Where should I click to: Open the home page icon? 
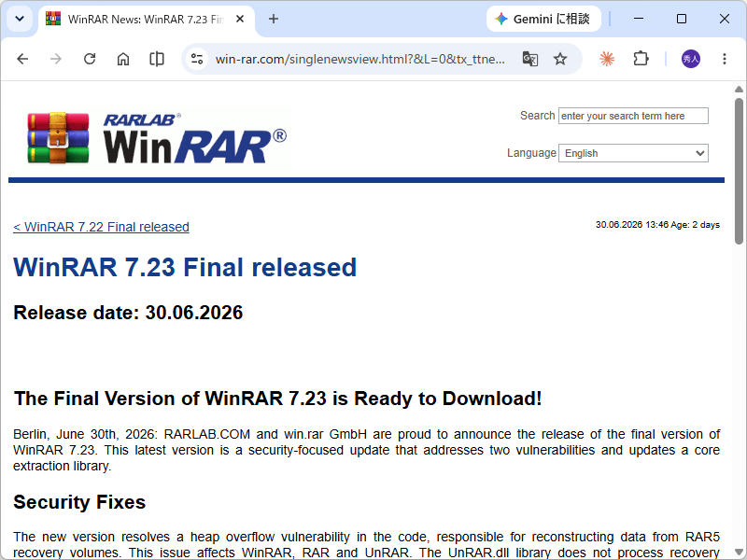point(123,59)
